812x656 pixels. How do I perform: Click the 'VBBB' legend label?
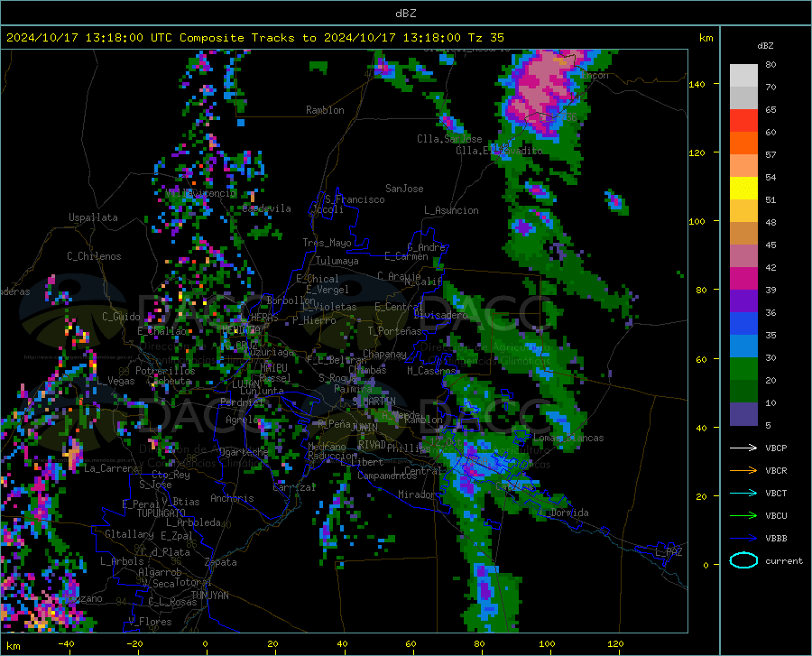click(776, 539)
